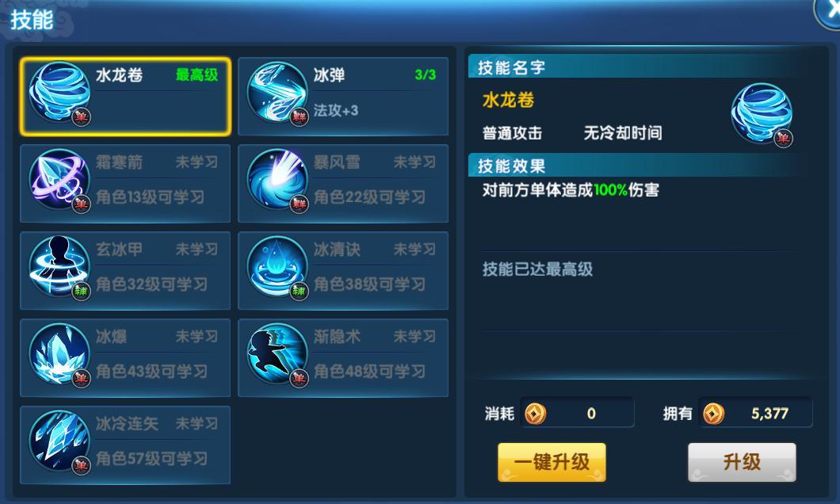Click the 冰弹 3/3 level indicator
840x504 pixels.
(x=426, y=74)
